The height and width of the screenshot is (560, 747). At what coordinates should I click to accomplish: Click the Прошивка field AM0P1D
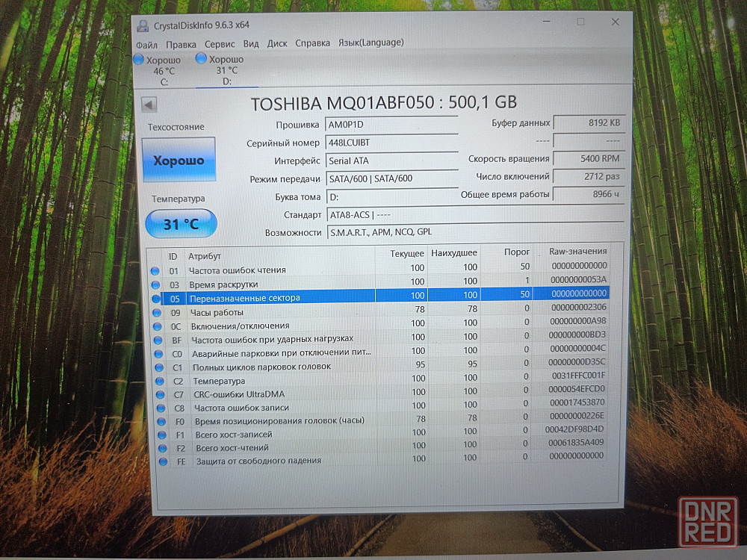pyautogui.click(x=391, y=124)
